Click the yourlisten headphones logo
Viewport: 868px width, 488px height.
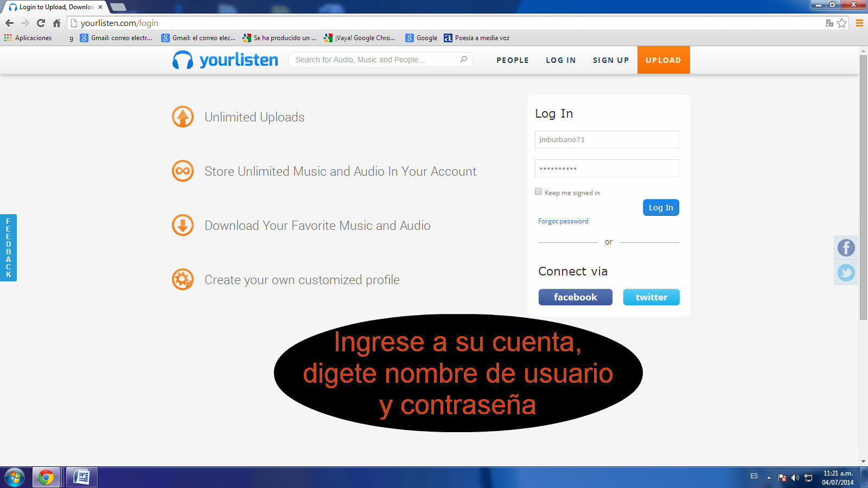(x=183, y=60)
